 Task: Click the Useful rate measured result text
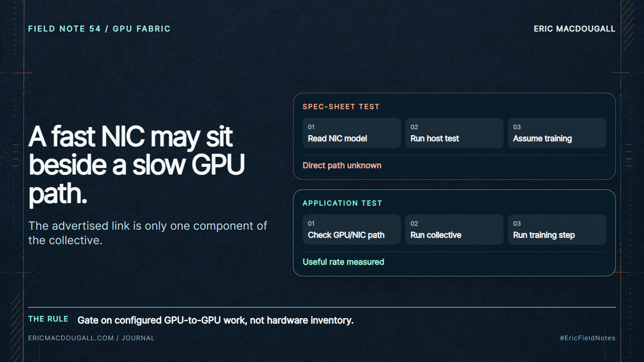click(343, 262)
